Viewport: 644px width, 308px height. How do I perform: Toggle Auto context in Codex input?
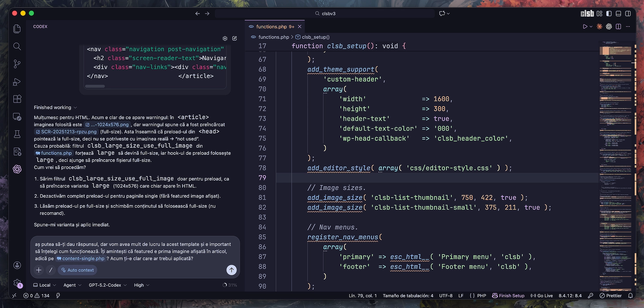click(x=77, y=270)
